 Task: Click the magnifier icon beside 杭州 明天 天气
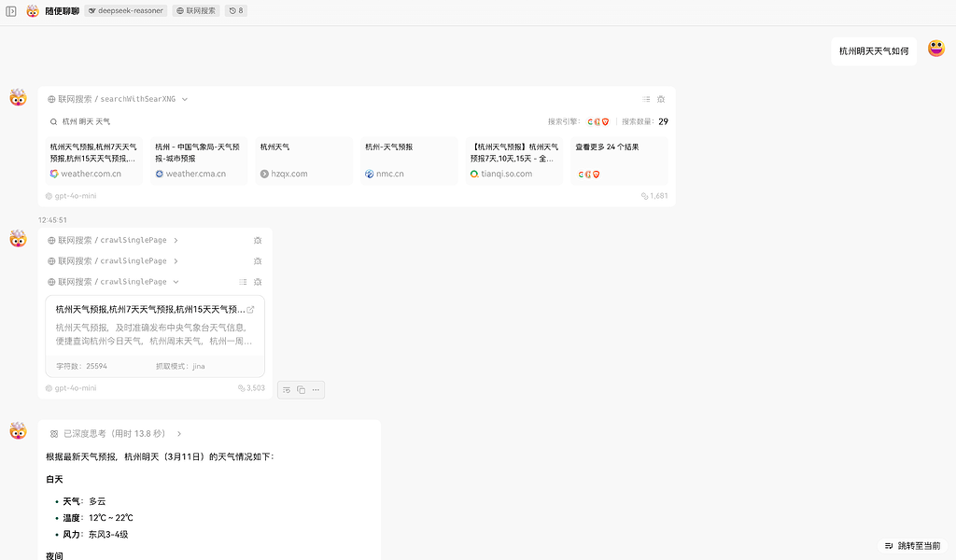tap(53, 122)
